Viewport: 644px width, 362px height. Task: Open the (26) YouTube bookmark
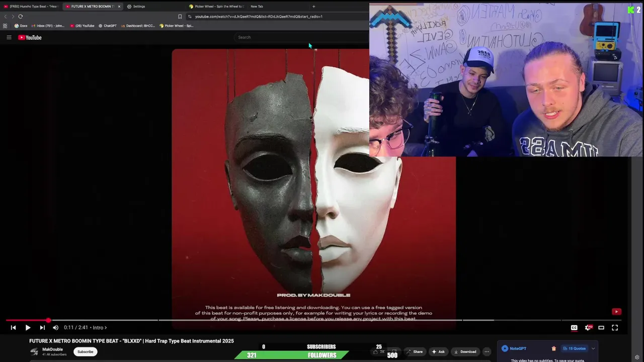[x=83, y=26]
